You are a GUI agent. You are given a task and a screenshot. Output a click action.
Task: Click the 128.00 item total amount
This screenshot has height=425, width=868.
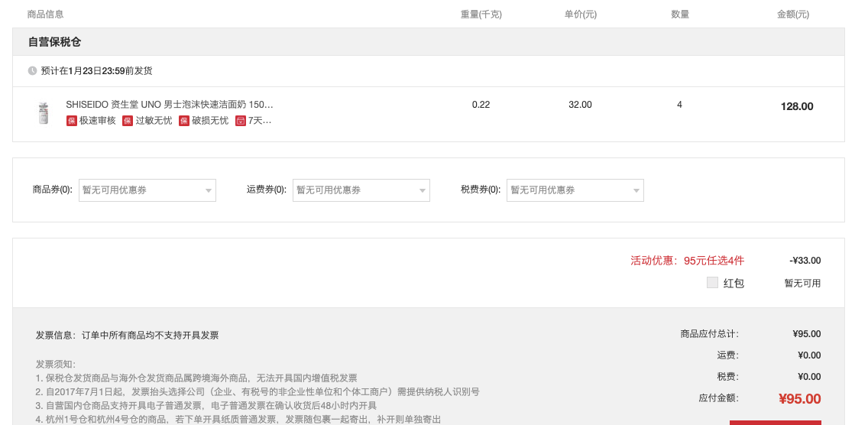(x=797, y=106)
